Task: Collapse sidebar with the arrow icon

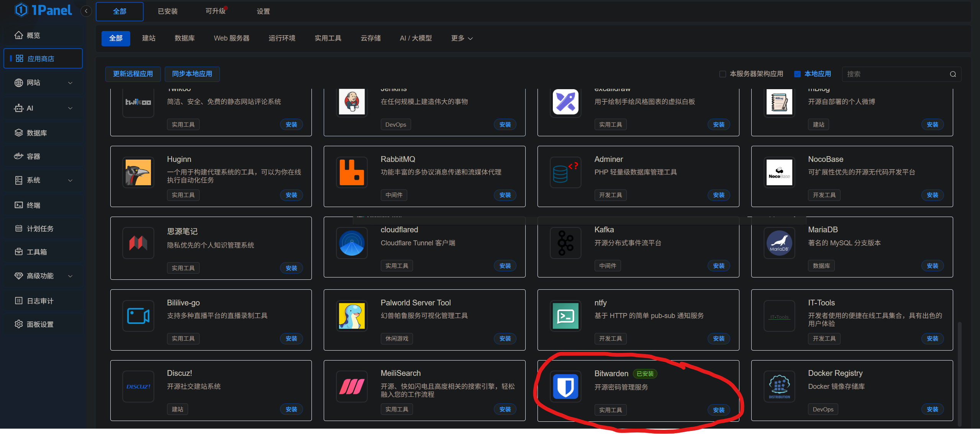Action: 86,11
